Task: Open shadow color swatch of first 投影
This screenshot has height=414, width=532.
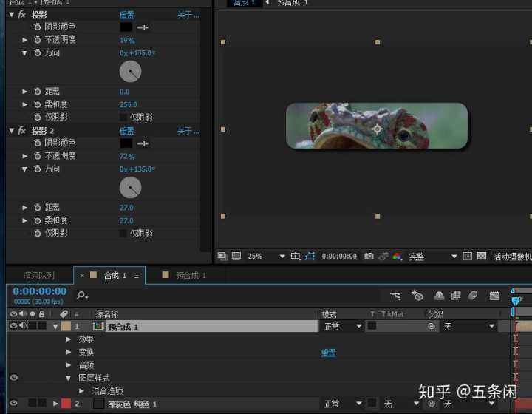Action: click(x=126, y=27)
